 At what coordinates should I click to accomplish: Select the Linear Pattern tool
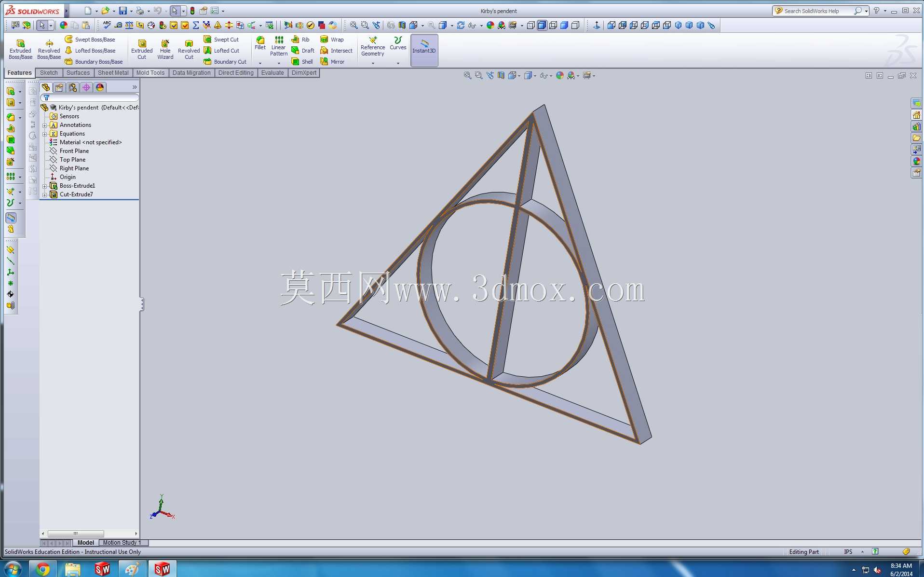(x=279, y=46)
